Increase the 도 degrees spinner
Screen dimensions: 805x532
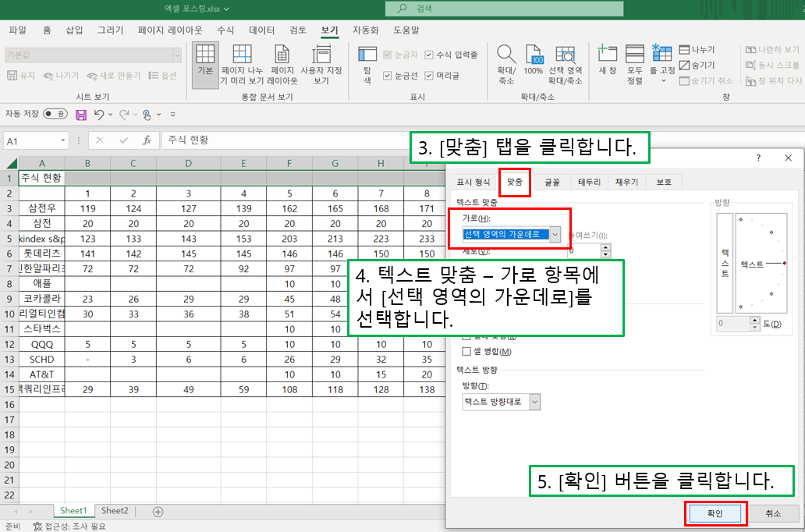click(x=755, y=321)
